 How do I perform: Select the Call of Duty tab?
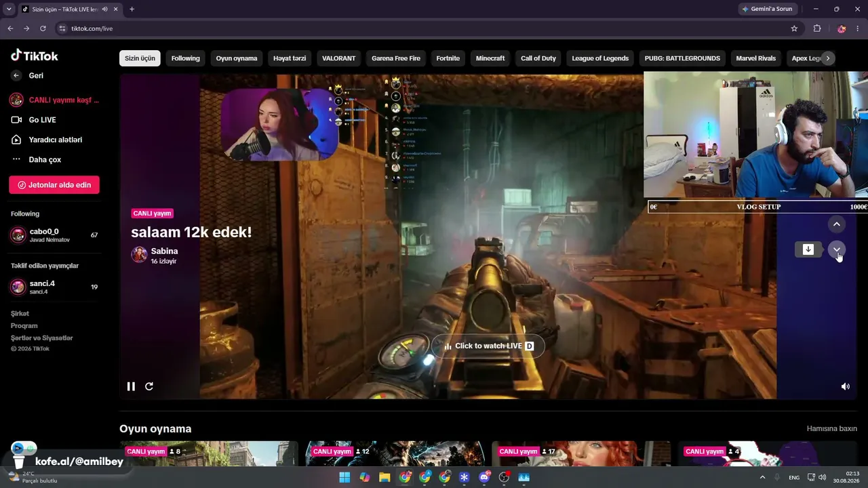538,58
